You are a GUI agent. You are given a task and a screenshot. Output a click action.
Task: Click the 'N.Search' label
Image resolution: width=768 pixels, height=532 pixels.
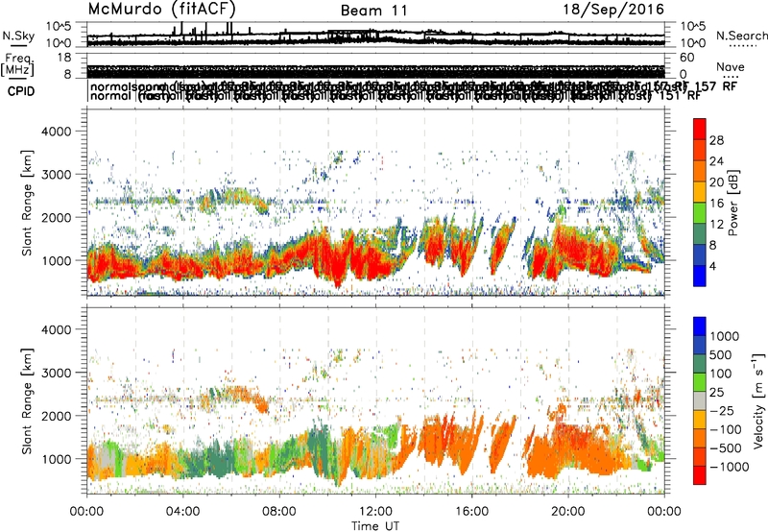pos(741,36)
